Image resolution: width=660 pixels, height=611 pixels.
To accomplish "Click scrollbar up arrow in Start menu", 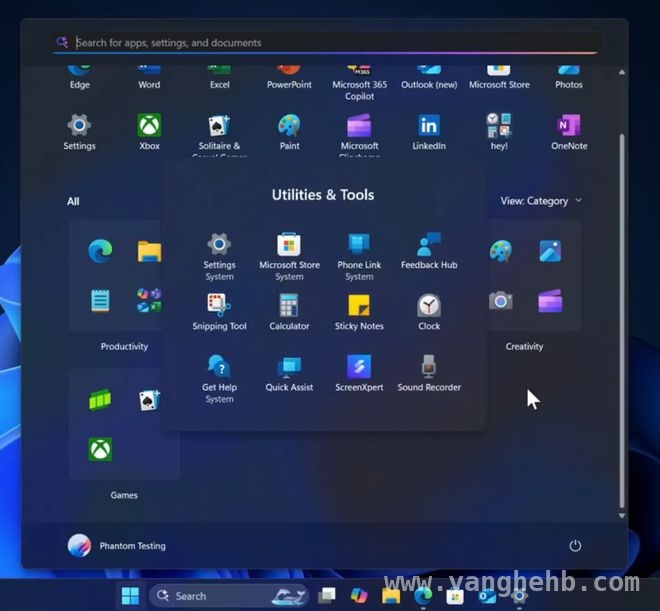I will (622, 72).
